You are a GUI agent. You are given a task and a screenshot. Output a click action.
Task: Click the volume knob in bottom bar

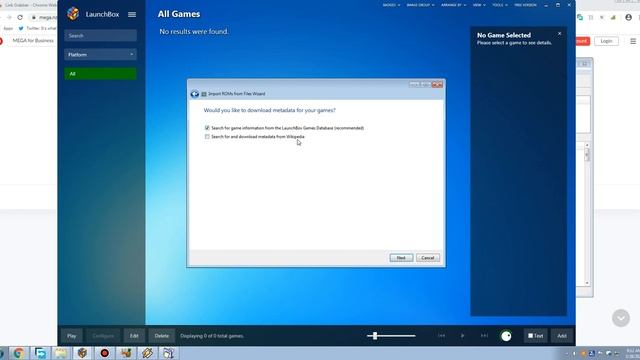[x=506, y=336]
